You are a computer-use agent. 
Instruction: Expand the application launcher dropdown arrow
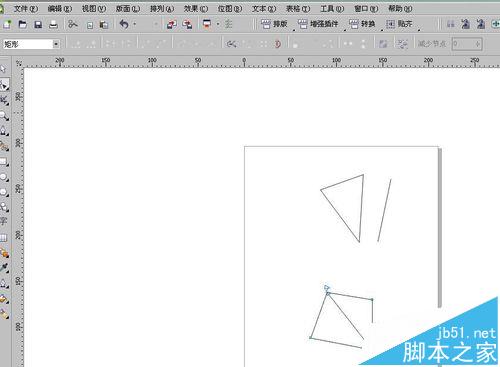[x=218, y=24]
